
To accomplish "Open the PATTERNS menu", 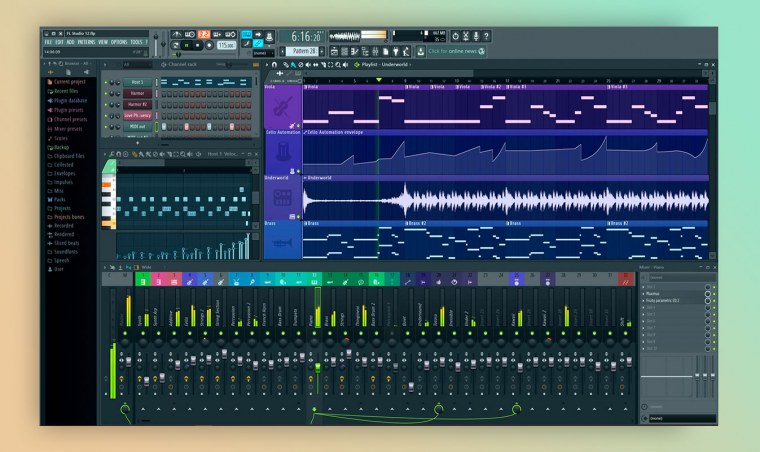I will coord(86,42).
